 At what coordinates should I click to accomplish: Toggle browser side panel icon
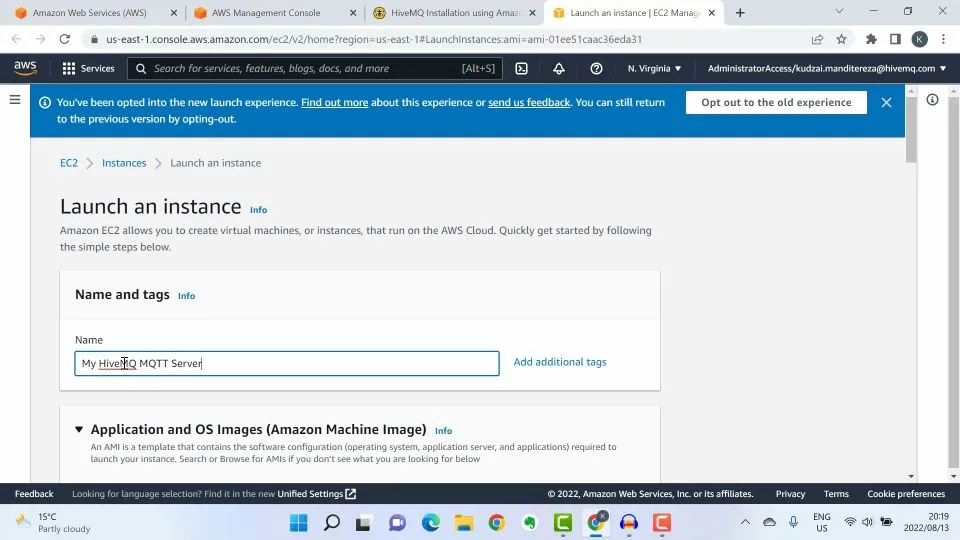(895, 39)
